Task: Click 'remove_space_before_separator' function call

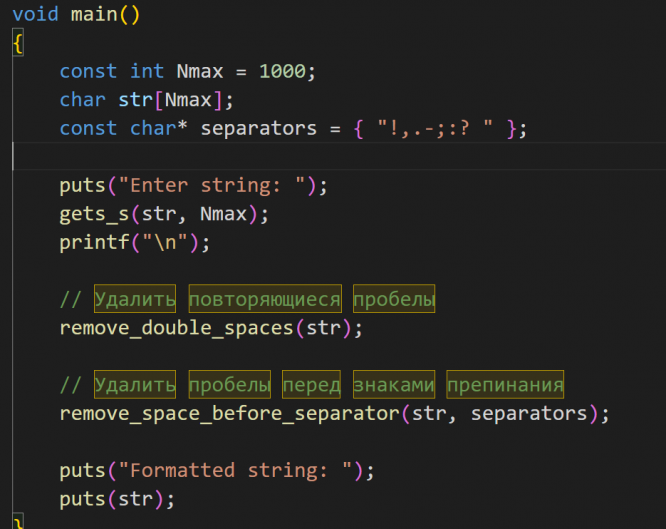Action: pyautogui.click(x=229, y=413)
